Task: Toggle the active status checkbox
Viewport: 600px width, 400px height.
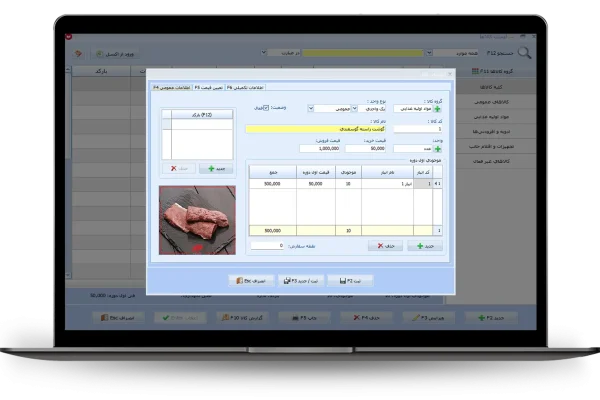Action: click(265, 108)
